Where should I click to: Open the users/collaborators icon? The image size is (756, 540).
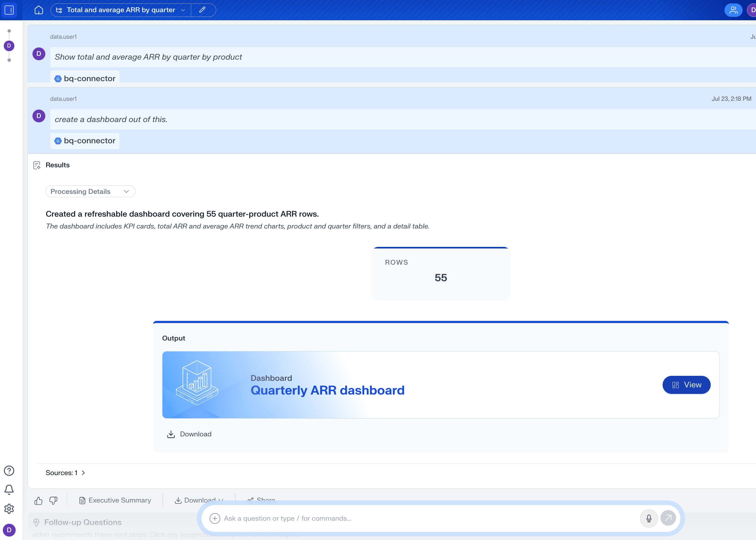[x=734, y=10]
